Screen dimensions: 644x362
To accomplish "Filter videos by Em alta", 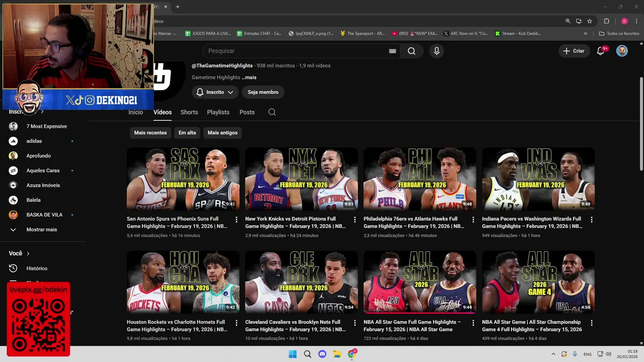I will pos(187,133).
